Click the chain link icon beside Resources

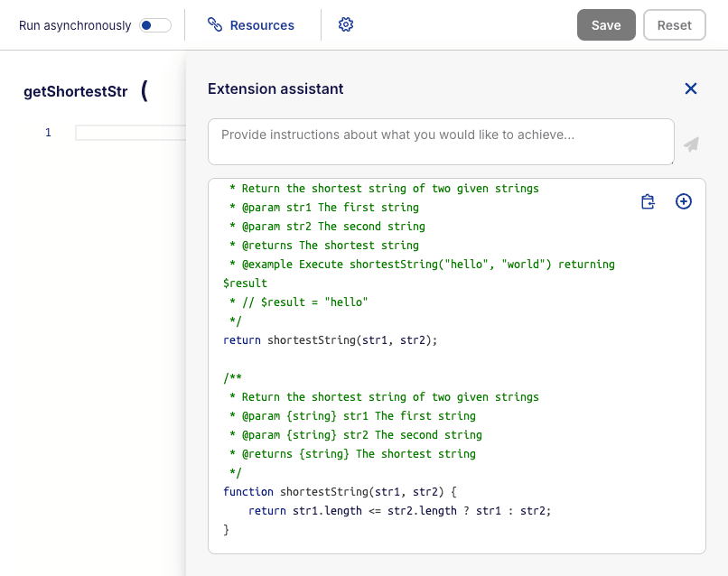click(215, 25)
